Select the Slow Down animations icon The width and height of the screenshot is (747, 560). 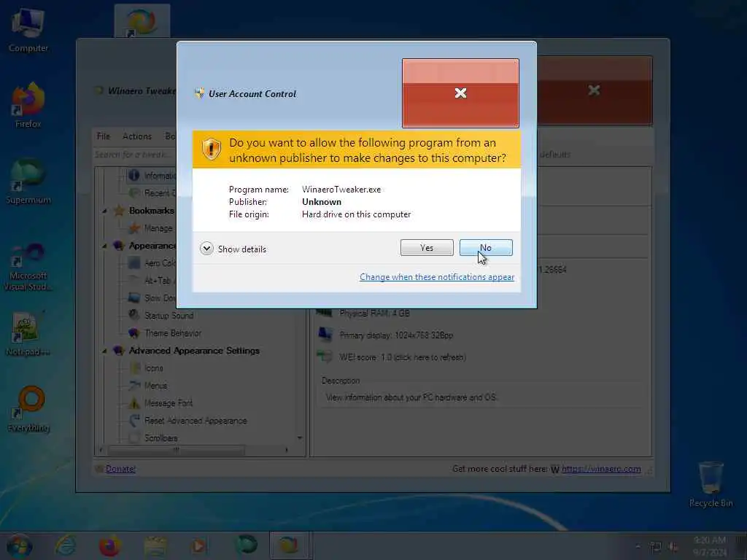point(135,298)
